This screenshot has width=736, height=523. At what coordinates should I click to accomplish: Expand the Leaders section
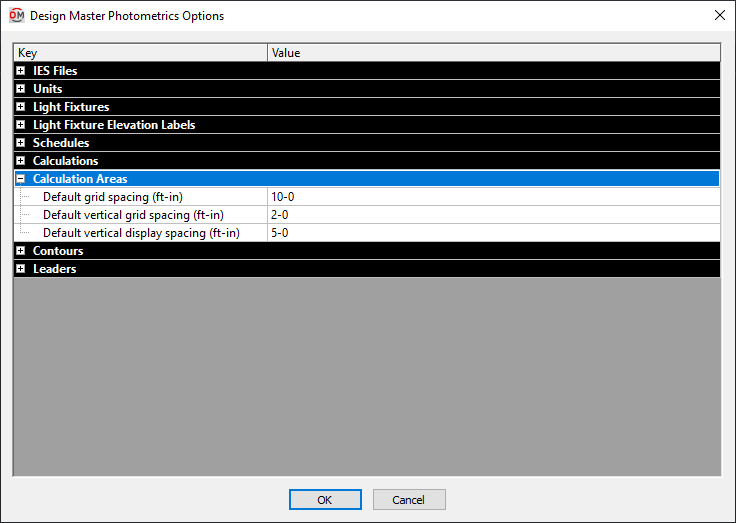click(21, 269)
